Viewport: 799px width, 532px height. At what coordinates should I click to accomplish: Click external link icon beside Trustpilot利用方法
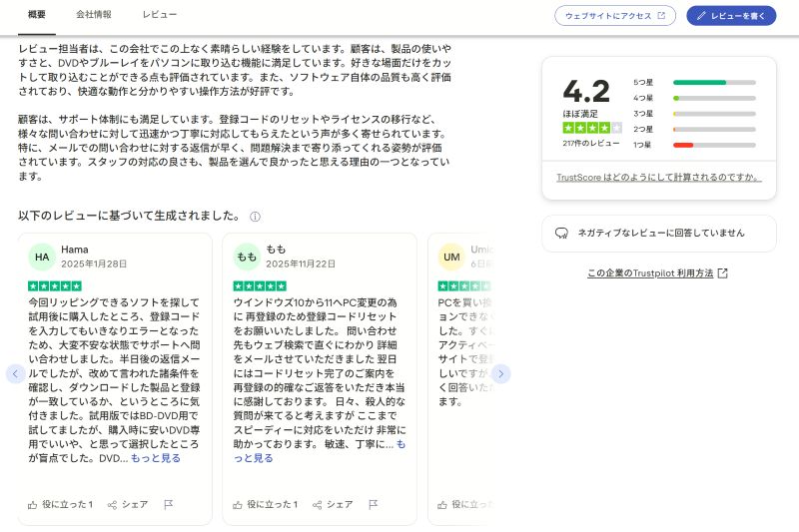pyautogui.click(x=722, y=273)
